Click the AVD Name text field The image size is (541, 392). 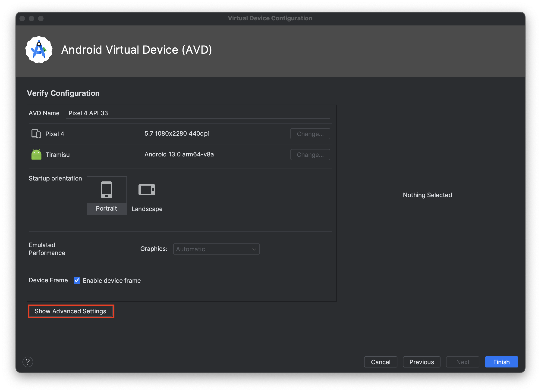198,113
